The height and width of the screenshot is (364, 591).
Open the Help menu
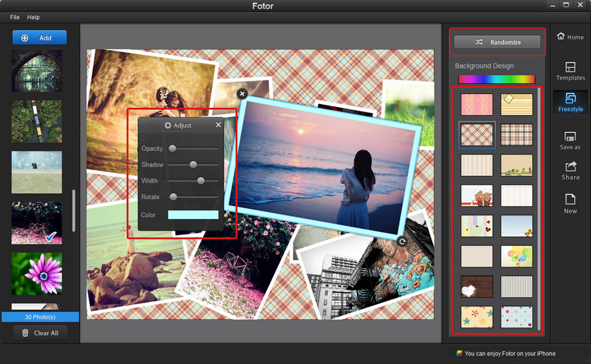tap(33, 17)
